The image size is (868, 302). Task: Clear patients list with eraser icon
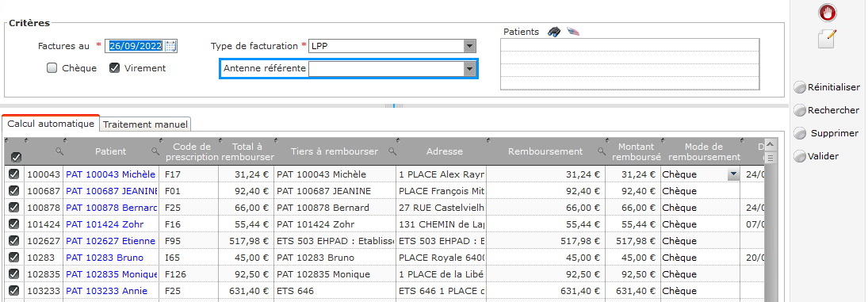tap(573, 32)
